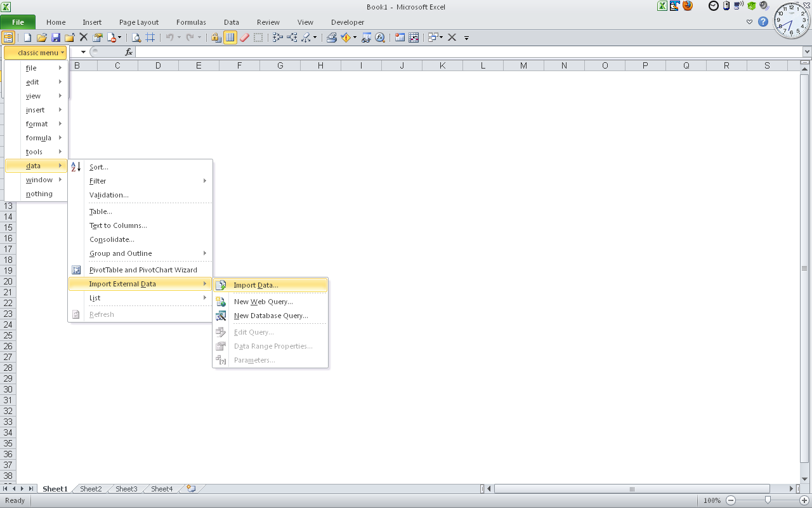812x508 pixels.
Task: Open Microsoft Excel Help question mark icon
Action: (763, 22)
